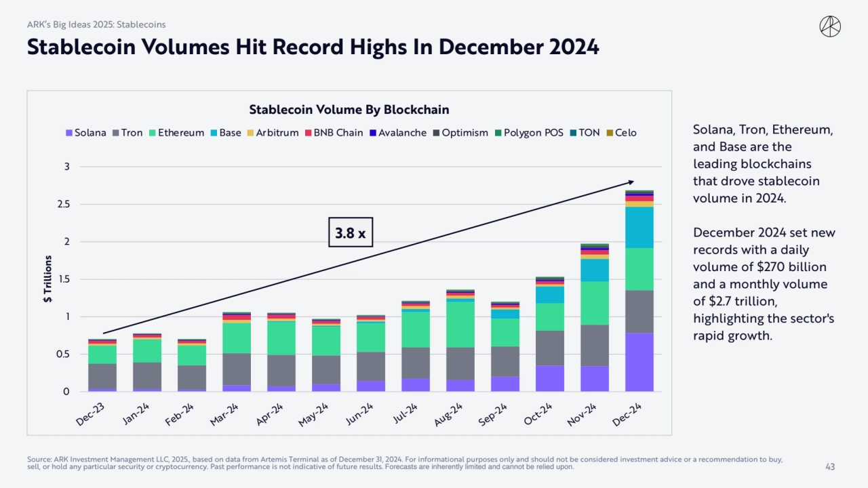
Task: Click the page number '43'
Action: (830, 466)
